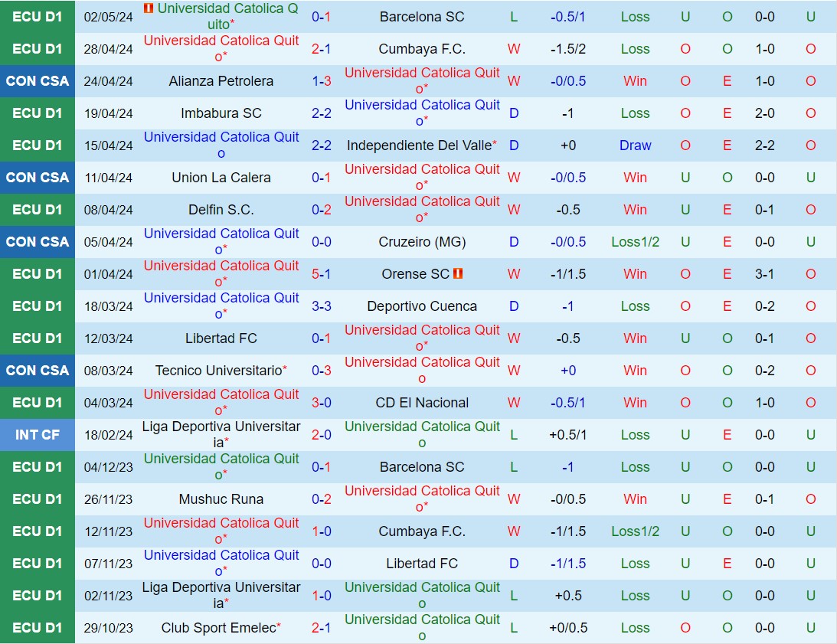Click CON CSA label in the 11/04/24 row

(38, 178)
